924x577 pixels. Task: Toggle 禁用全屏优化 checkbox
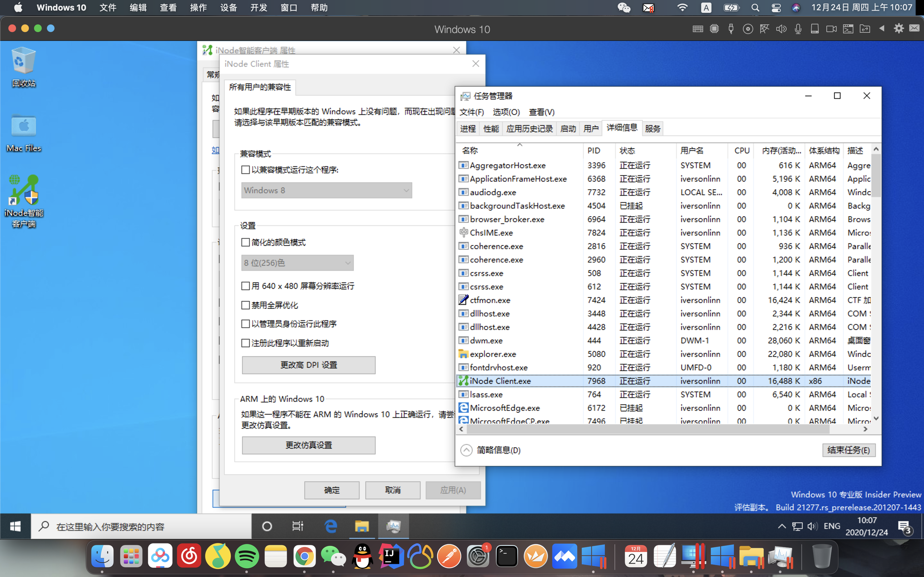coord(246,305)
